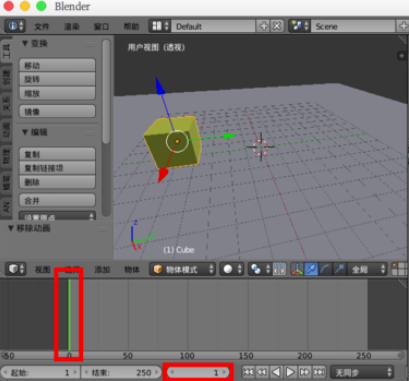Click the 缩放 button
409x381 pixels.
click(x=57, y=93)
